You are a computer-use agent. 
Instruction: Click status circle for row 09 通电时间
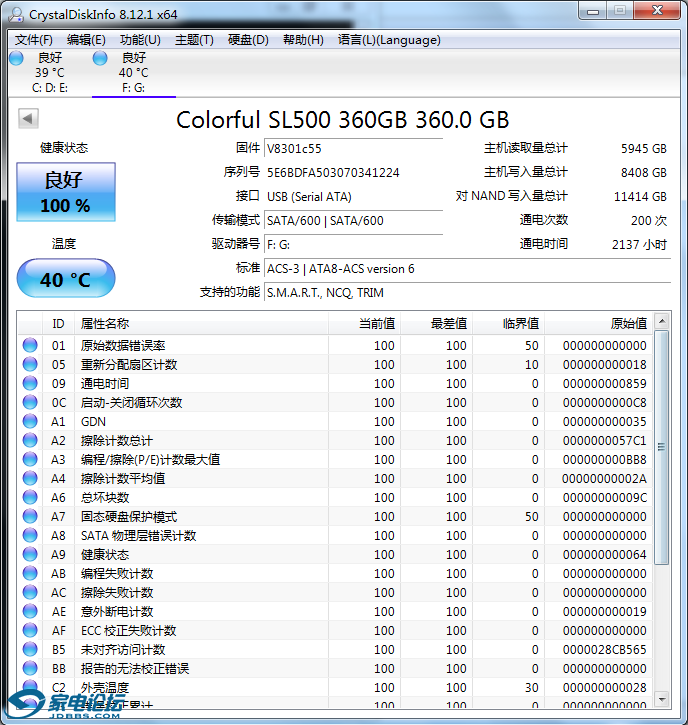tap(30, 383)
